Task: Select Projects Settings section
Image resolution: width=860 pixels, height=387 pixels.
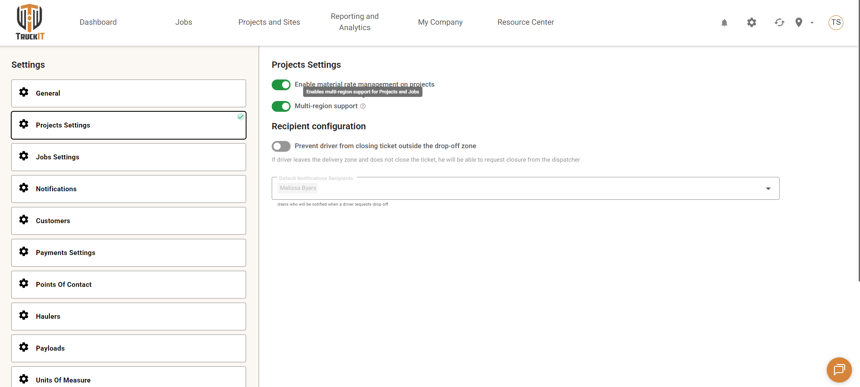Action: coord(128,125)
